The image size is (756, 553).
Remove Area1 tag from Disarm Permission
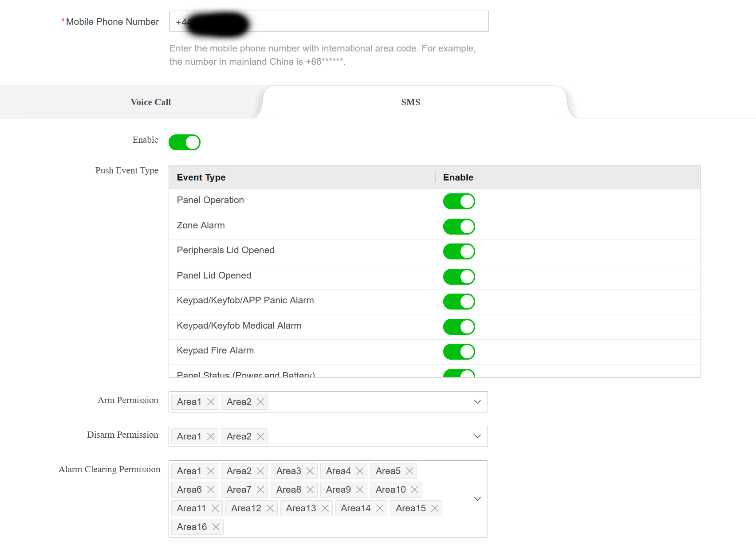point(211,436)
